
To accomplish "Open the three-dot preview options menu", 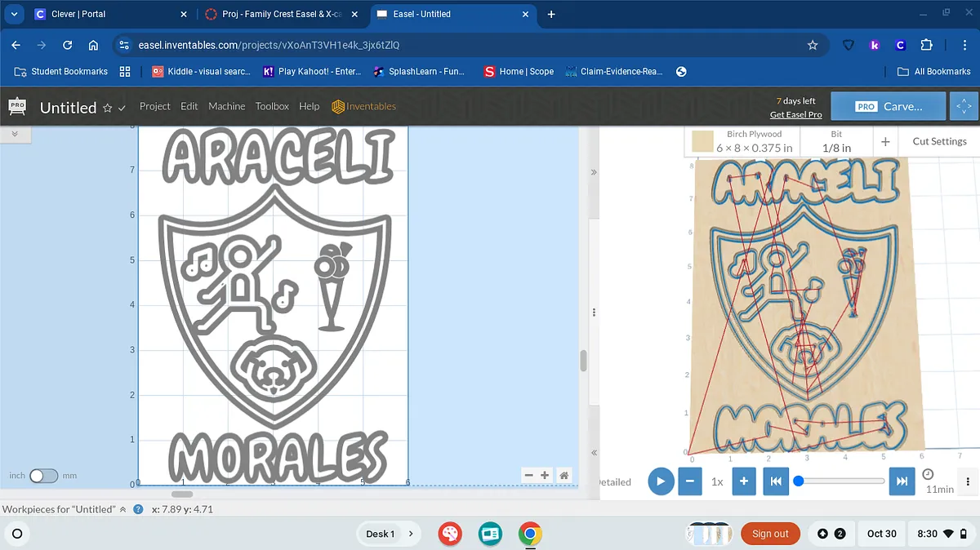I will pos(968,481).
